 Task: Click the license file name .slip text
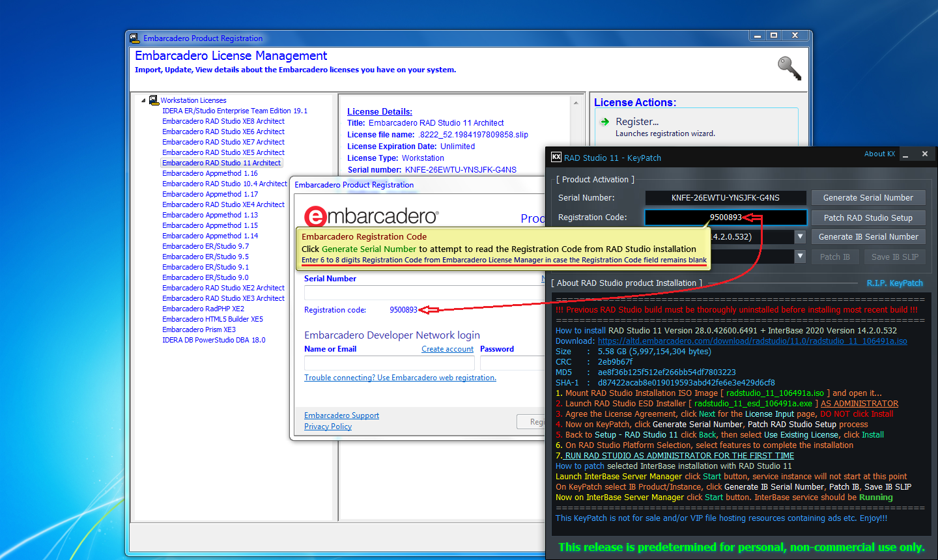(x=473, y=135)
